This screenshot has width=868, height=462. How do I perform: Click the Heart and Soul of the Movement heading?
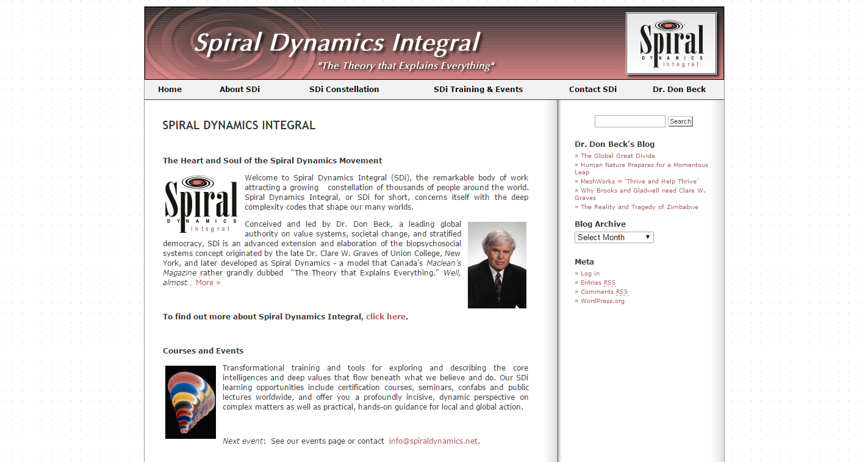pyautogui.click(x=273, y=161)
